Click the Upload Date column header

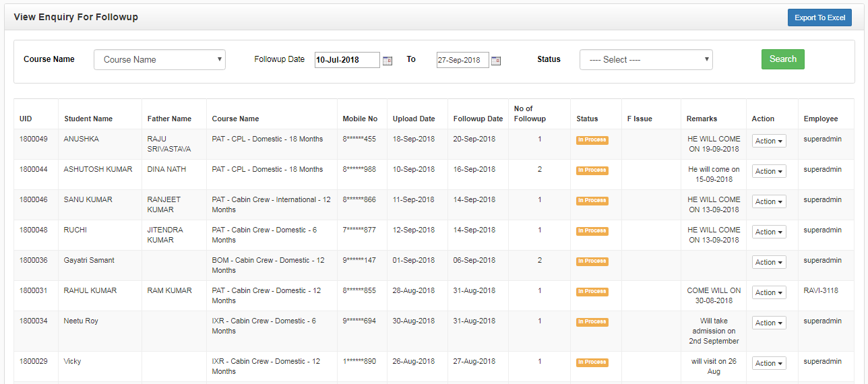click(x=414, y=119)
